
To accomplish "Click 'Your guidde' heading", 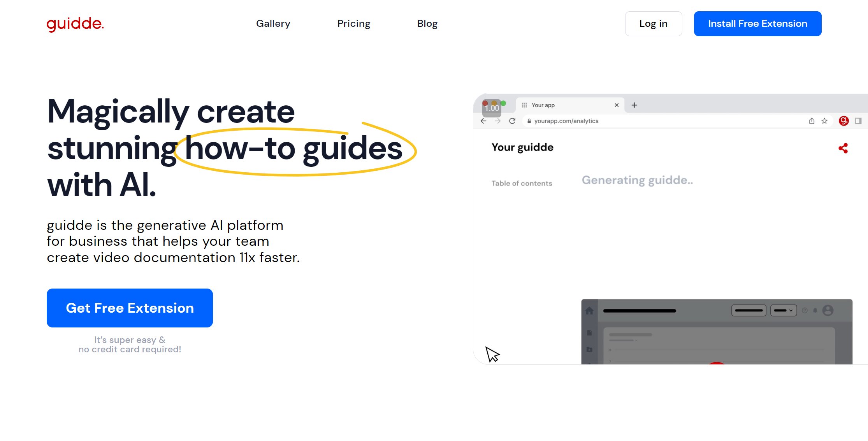I will coord(522,147).
